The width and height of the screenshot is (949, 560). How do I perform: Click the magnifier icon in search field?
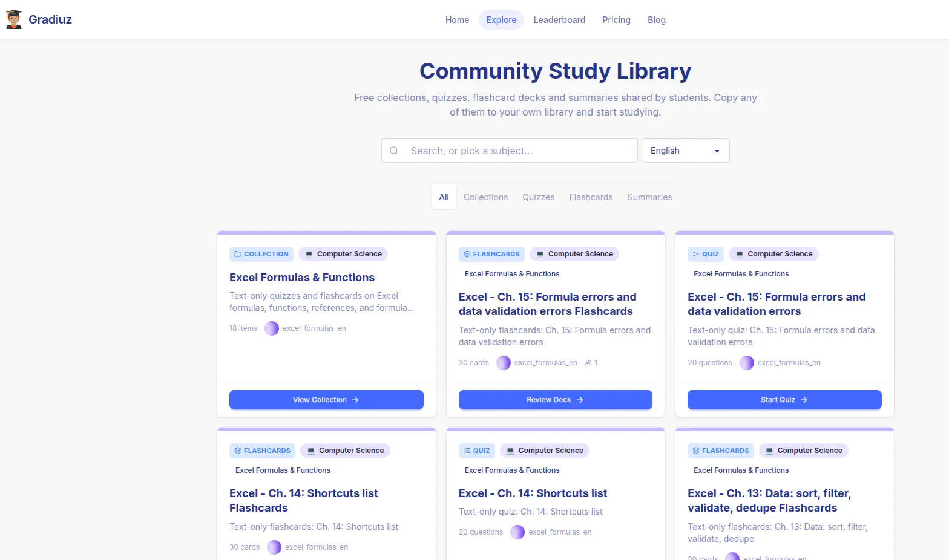(394, 151)
